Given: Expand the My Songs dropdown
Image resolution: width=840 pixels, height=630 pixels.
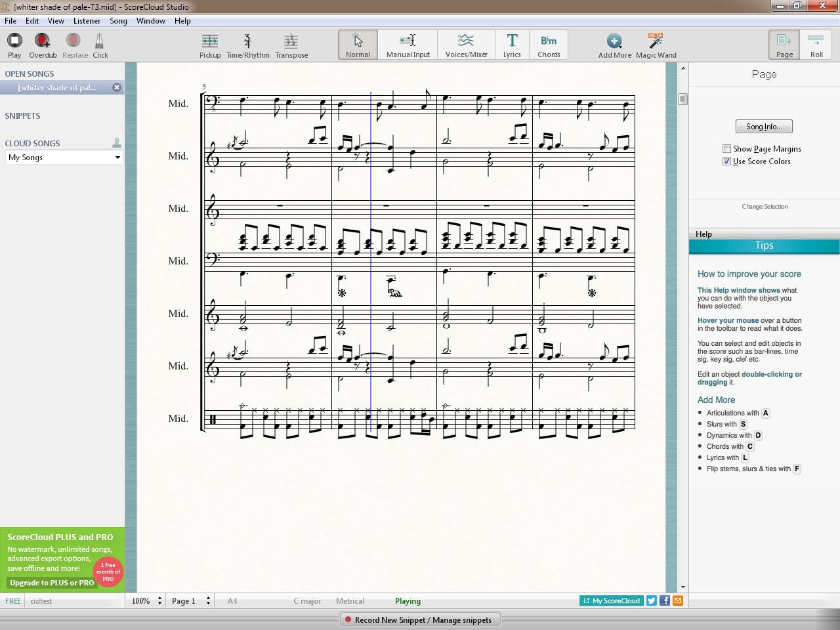Looking at the screenshot, I should click(117, 157).
